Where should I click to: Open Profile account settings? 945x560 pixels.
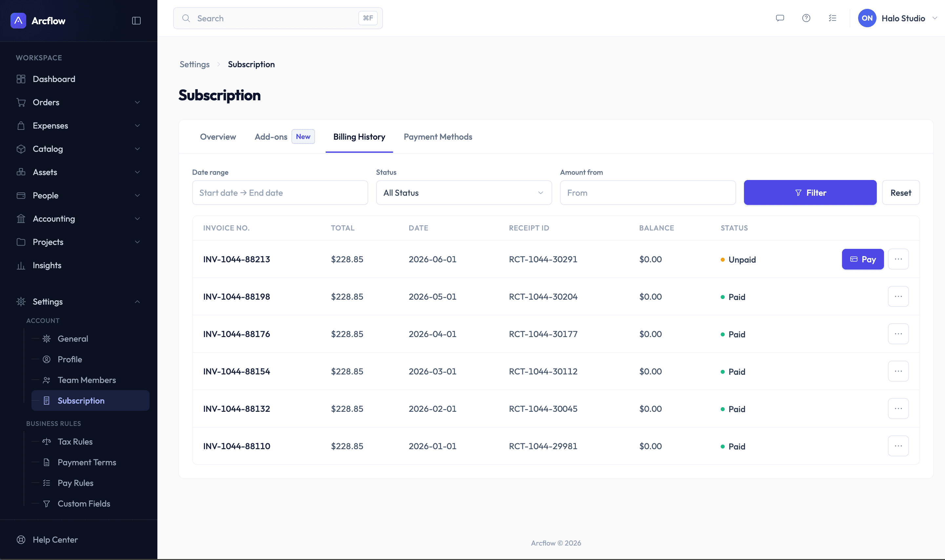point(90,360)
